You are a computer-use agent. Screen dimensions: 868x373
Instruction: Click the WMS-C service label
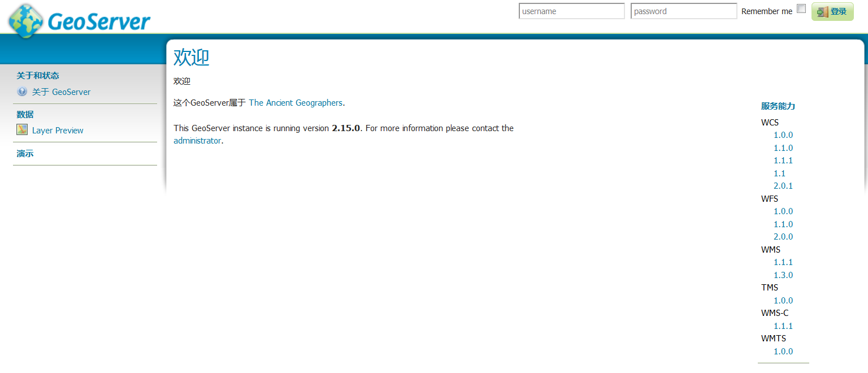775,313
